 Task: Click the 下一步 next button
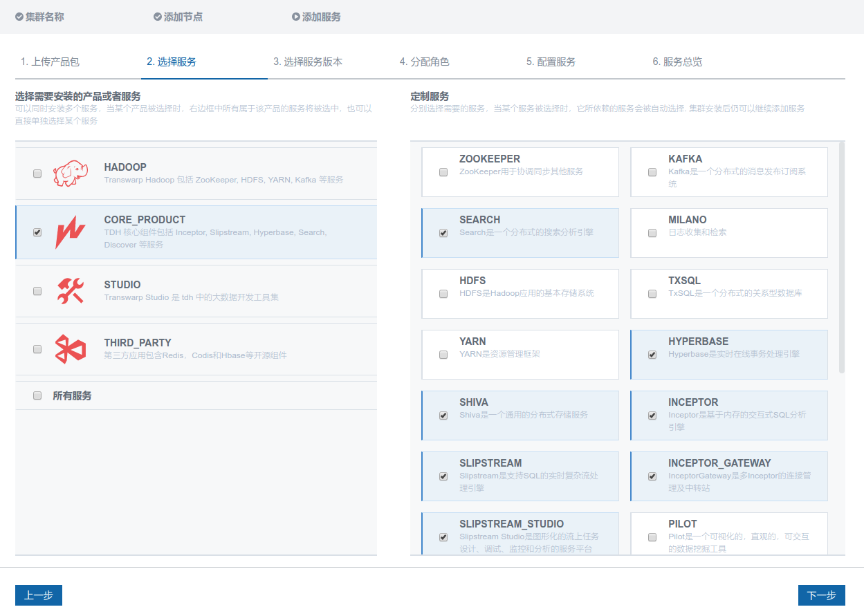(x=822, y=595)
